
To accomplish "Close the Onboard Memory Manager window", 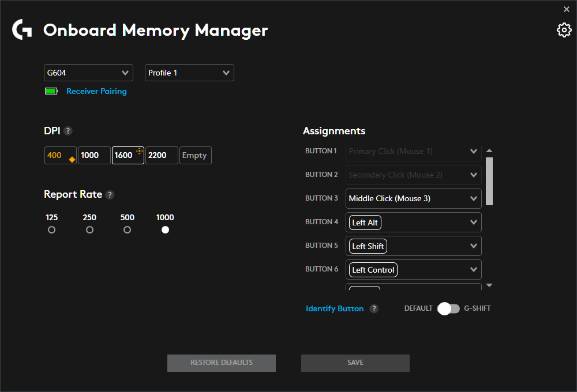I will coord(567,9).
